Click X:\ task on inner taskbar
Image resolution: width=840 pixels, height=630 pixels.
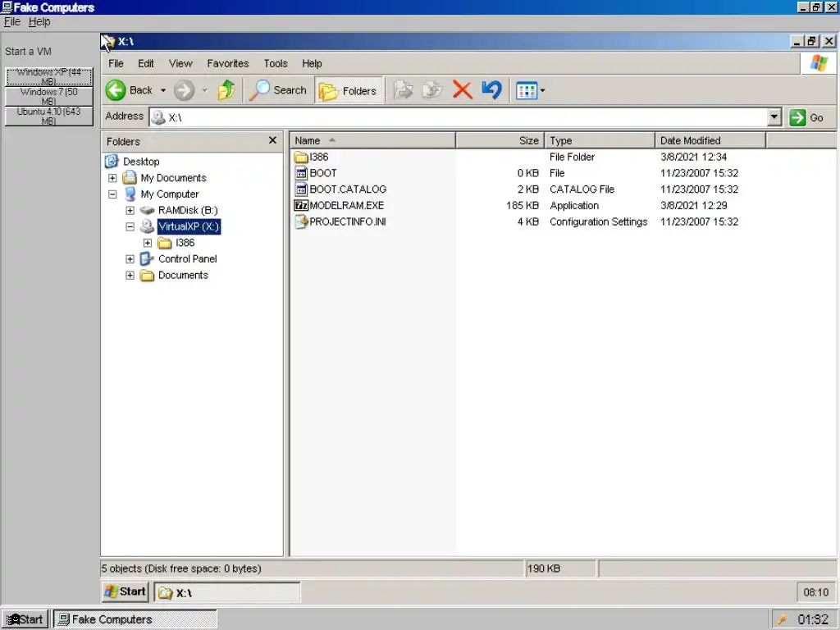coord(227,592)
